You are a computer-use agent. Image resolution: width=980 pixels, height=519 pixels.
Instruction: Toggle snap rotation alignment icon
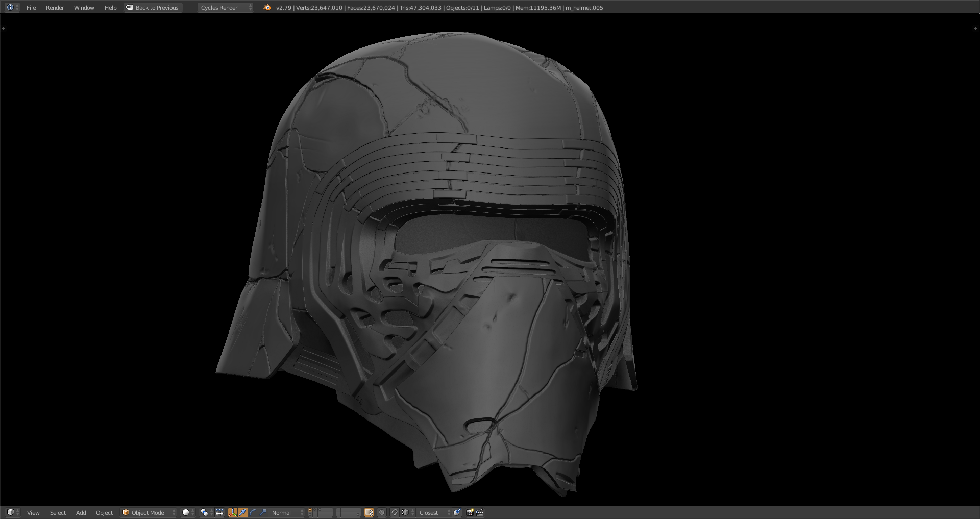457,512
